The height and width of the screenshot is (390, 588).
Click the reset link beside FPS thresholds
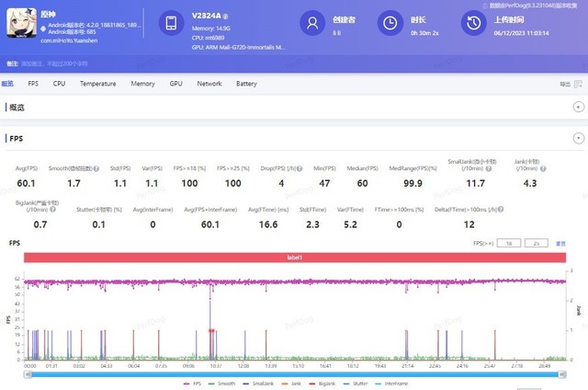[x=560, y=243]
